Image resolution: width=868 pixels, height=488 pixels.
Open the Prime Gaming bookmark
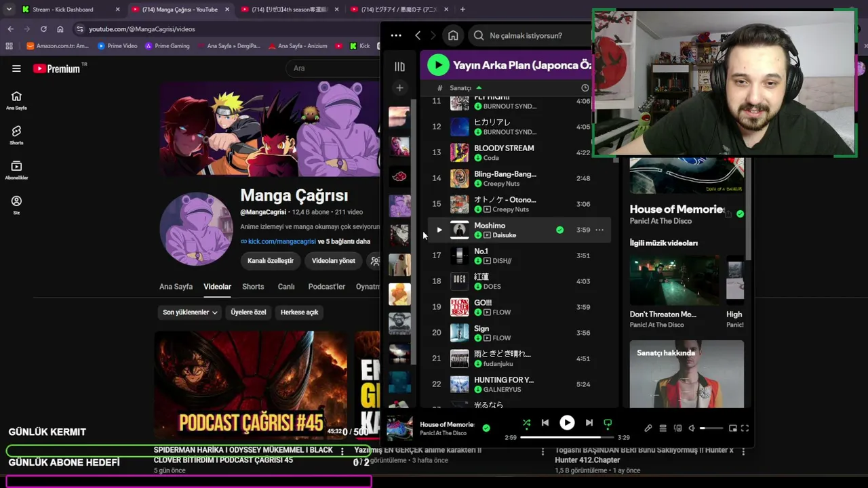[x=167, y=46]
